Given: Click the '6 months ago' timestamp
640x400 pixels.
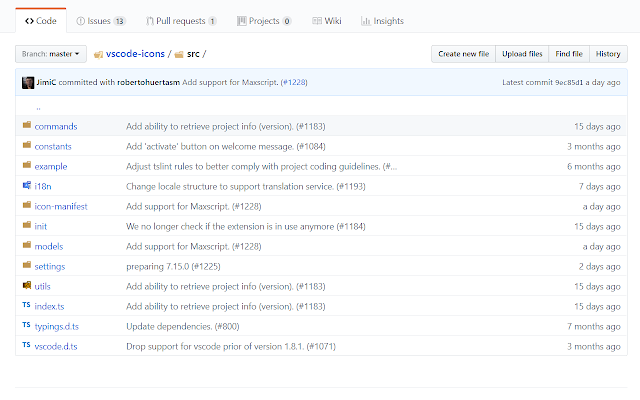Looking at the screenshot, I should click(594, 167).
